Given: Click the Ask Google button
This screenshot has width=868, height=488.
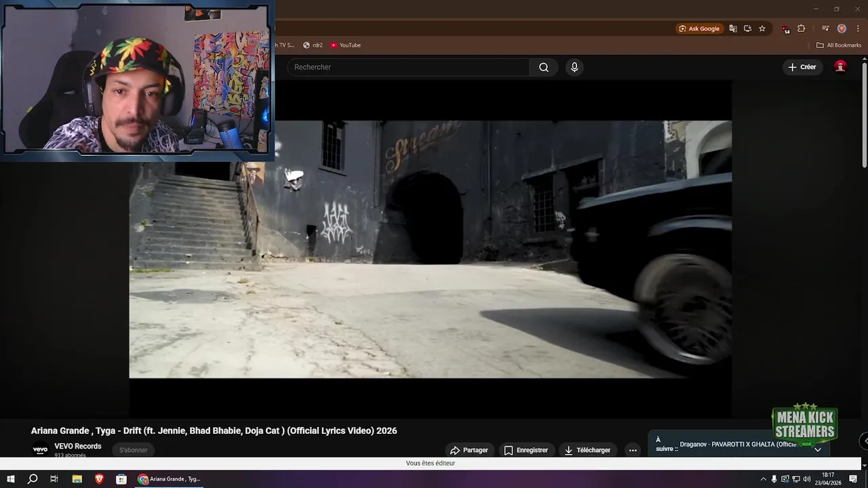Looking at the screenshot, I should pyautogui.click(x=699, y=28).
